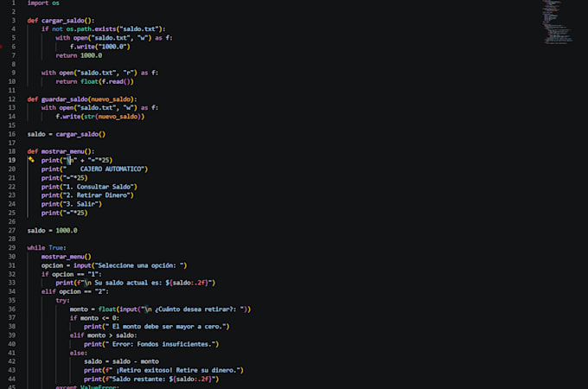588x389 pixels.
Task: Click line number 29 in the gutter
Action: click(x=12, y=248)
